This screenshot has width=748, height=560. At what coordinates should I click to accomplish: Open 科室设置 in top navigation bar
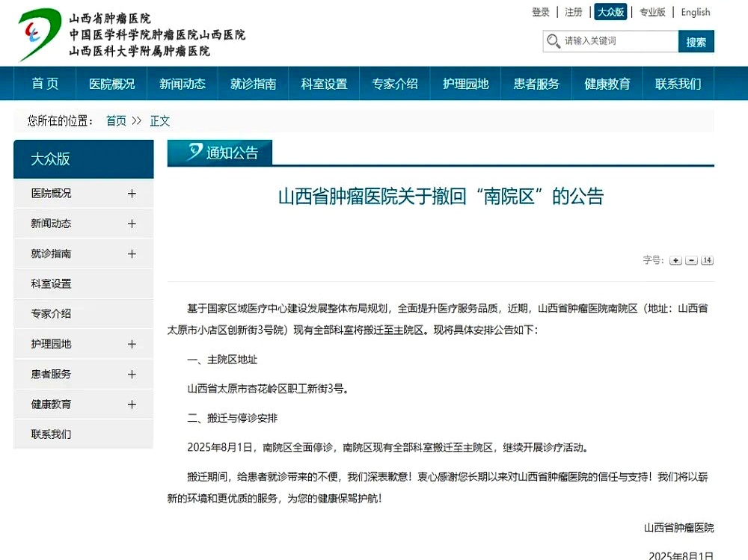click(324, 84)
